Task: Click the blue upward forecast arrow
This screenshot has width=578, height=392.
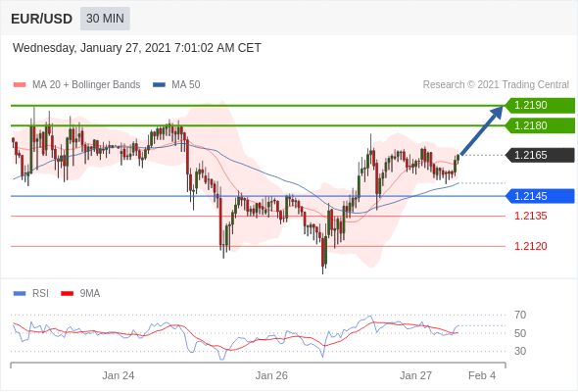Action: point(481,130)
